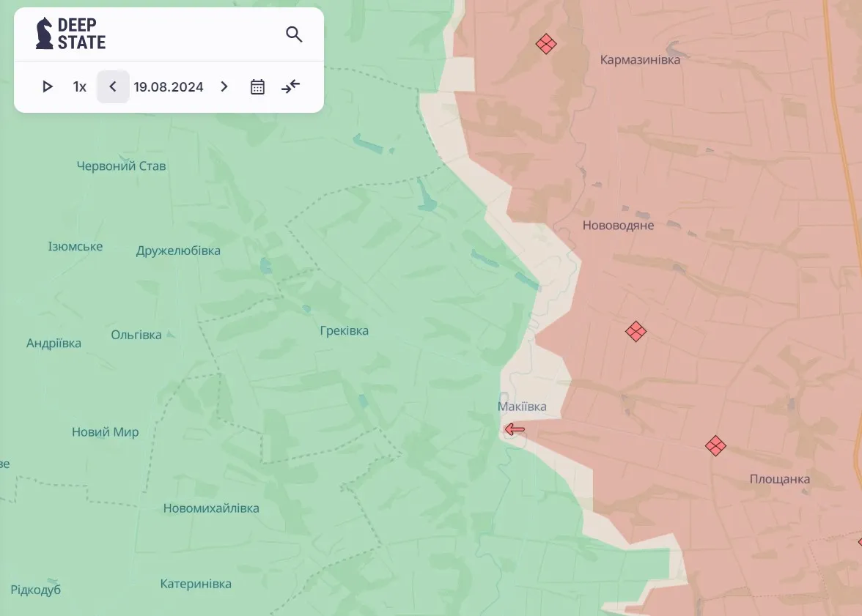The width and height of the screenshot is (862, 616).
Task: Select the Нововодяне place name
Action: 618,226
